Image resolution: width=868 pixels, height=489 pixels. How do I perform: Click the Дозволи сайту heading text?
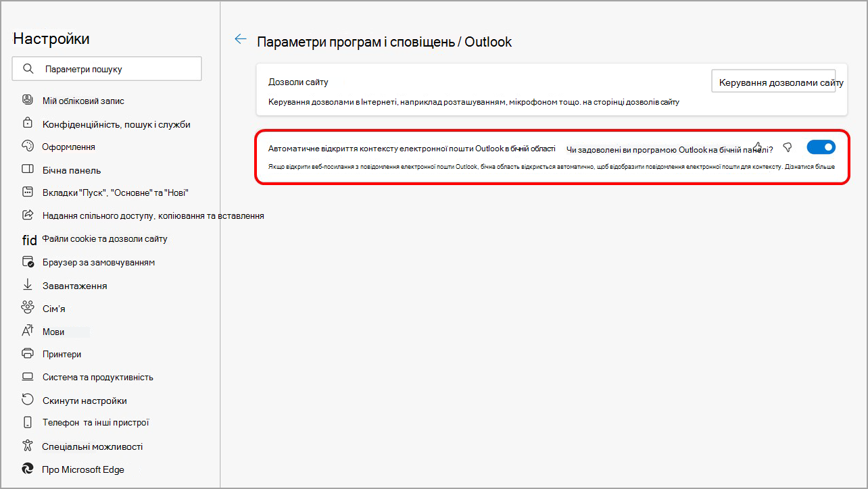click(298, 82)
